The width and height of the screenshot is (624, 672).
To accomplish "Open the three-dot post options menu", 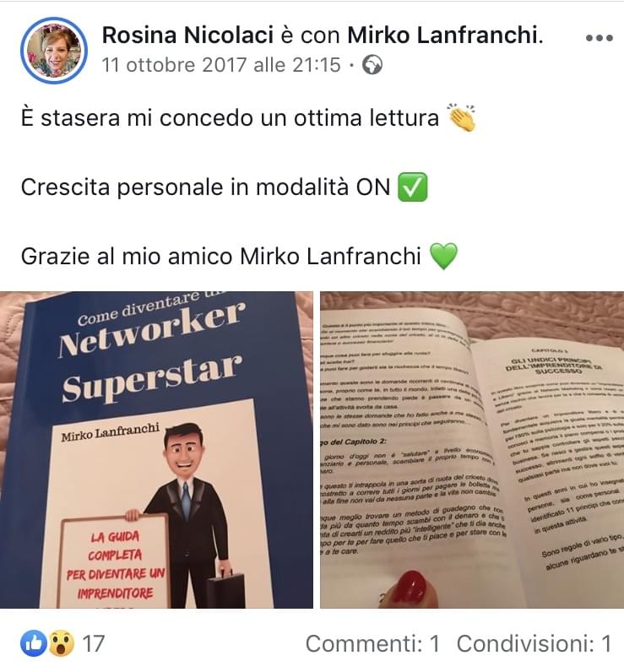I will [x=600, y=38].
